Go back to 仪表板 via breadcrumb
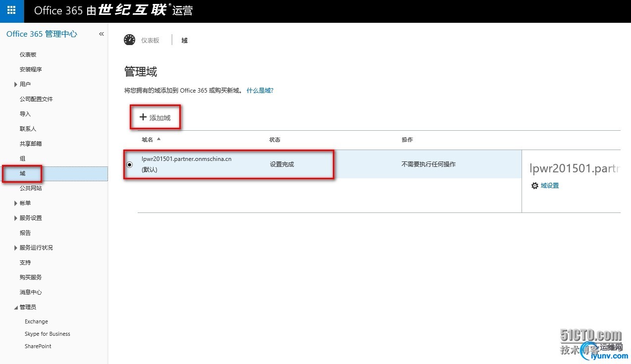The height and width of the screenshot is (364, 631). (x=150, y=41)
